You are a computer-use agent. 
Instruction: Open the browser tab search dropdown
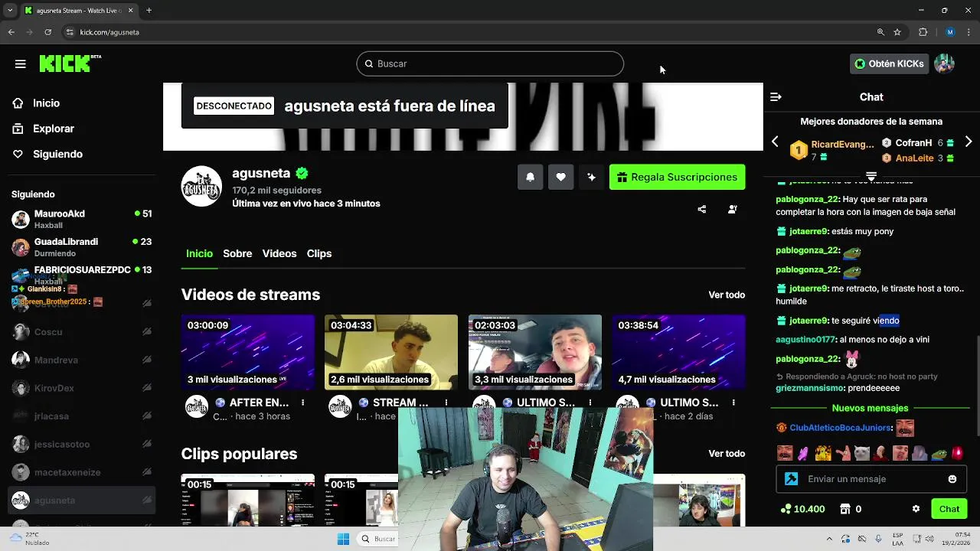pos(11,11)
